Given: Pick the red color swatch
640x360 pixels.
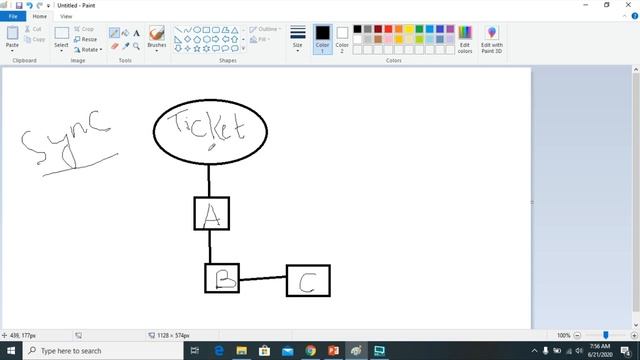Looking at the screenshot, I should [388, 29].
